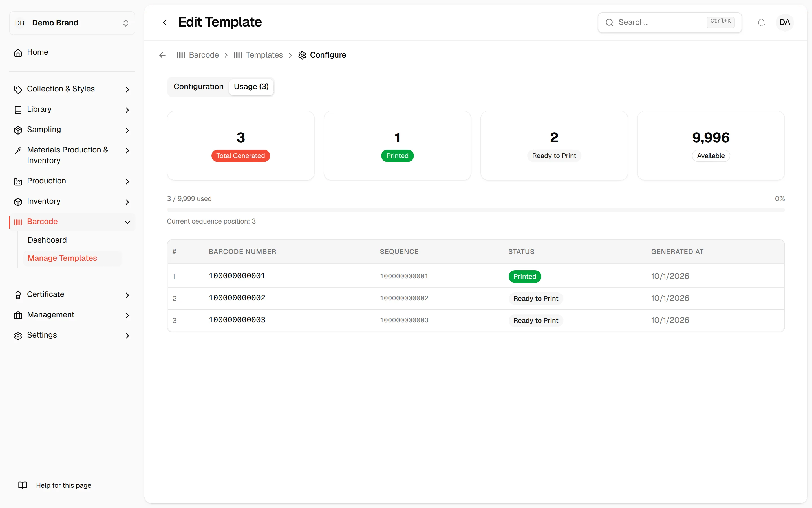Click the Available badge under 9,996
The image size is (812, 508).
[x=711, y=156]
